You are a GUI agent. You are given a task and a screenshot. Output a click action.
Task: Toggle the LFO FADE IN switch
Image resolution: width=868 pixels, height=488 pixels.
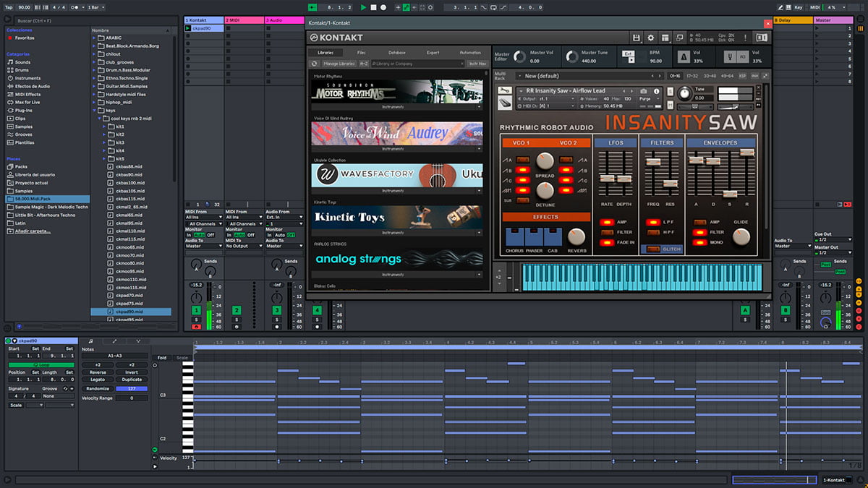pos(606,242)
